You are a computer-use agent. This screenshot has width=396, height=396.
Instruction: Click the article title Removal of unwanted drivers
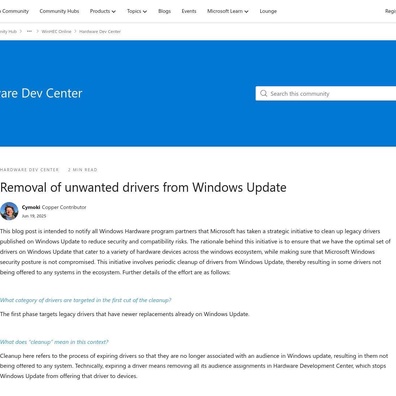pyautogui.click(x=143, y=187)
